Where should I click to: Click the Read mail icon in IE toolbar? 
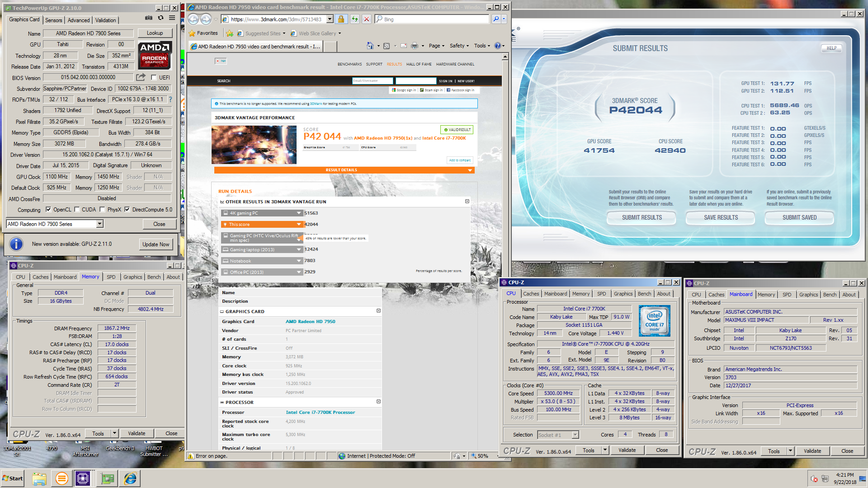click(403, 46)
